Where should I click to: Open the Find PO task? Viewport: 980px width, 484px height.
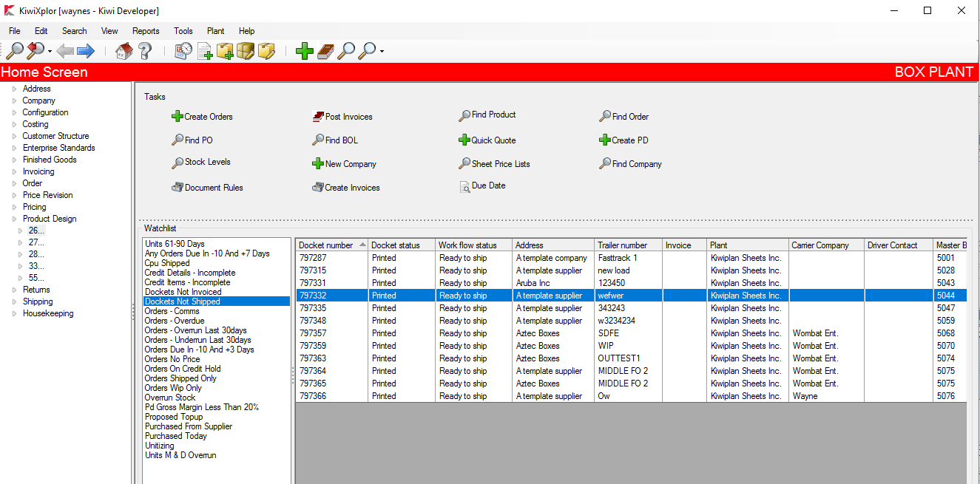pyautogui.click(x=192, y=140)
